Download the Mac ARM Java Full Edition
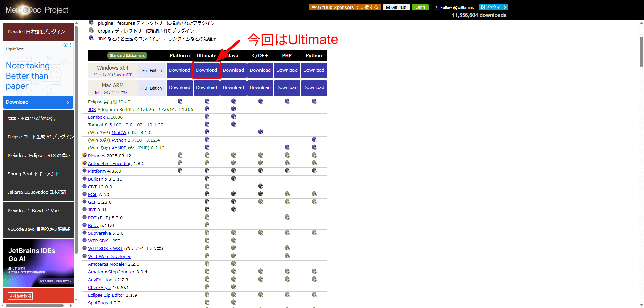The height and width of the screenshot is (308, 644). (x=233, y=88)
